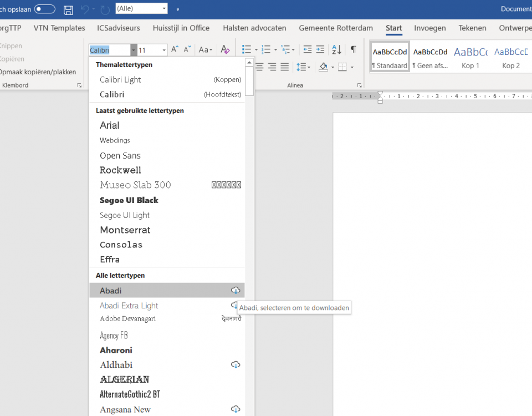The image size is (532, 416).
Task: Choose Museo Slab 300 font
Action: 167,185
